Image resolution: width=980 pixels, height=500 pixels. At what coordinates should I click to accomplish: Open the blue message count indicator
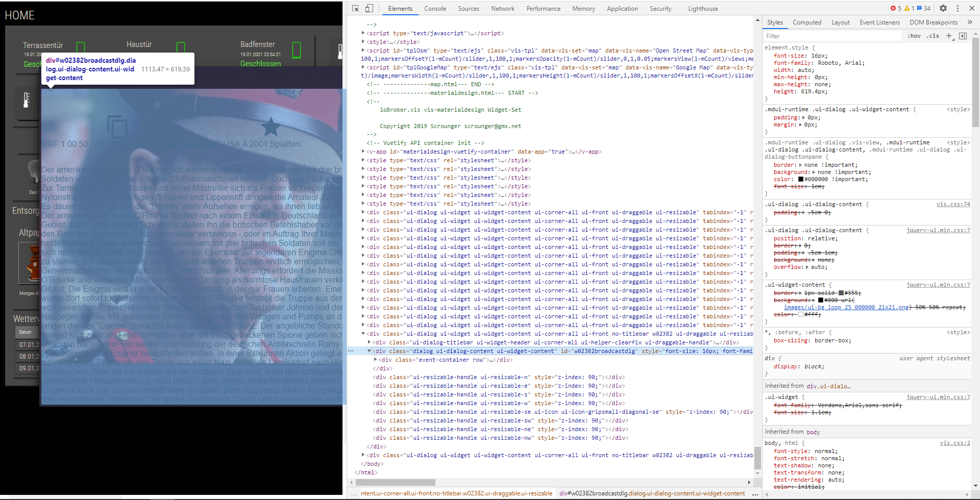pos(924,8)
